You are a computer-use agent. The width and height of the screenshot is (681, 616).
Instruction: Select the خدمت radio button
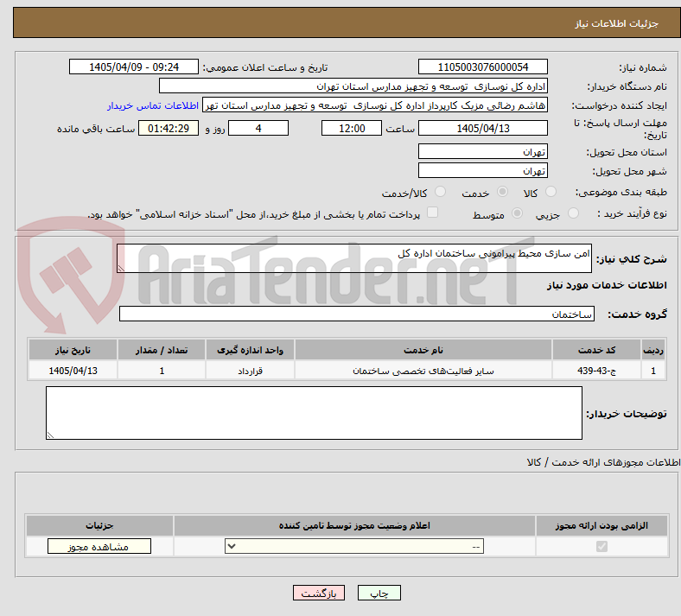(502, 192)
